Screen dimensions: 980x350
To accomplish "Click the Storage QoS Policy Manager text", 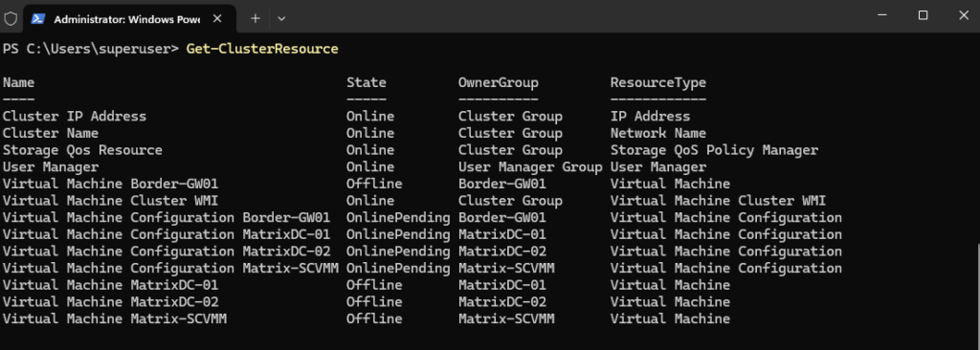I will (714, 150).
